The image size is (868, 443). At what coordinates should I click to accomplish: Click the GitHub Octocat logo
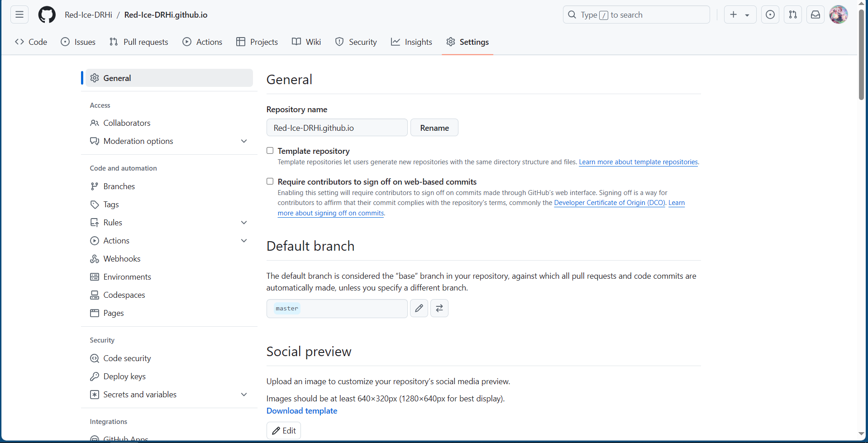(47, 15)
